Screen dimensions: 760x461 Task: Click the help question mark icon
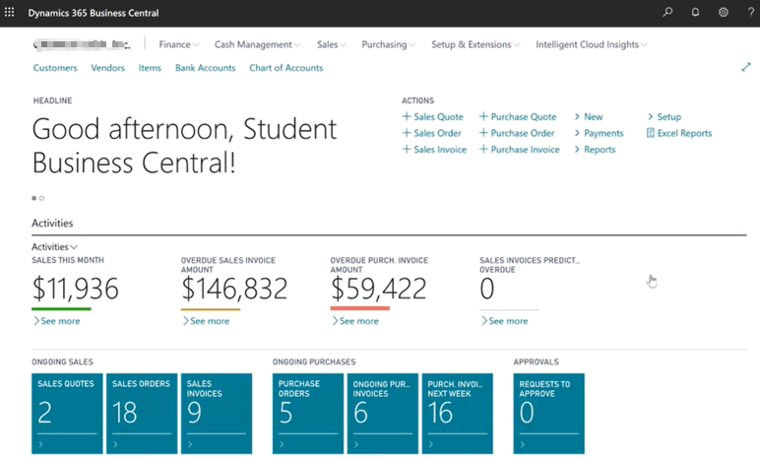click(750, 12)
